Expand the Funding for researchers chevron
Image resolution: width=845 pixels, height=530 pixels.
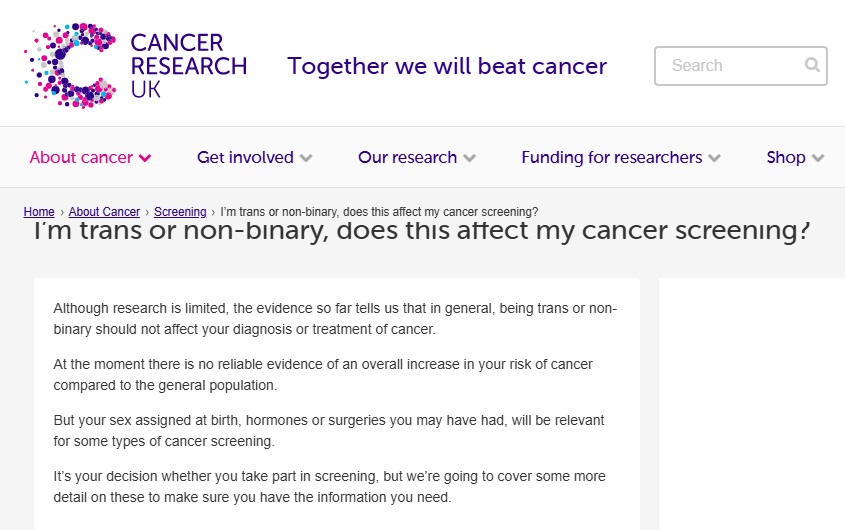[714, 158]
